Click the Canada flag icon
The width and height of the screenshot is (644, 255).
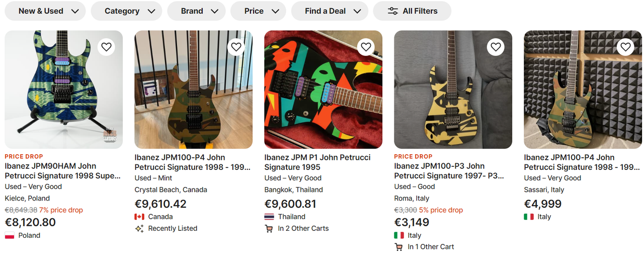pyautogui.click(x=139, y=217)
